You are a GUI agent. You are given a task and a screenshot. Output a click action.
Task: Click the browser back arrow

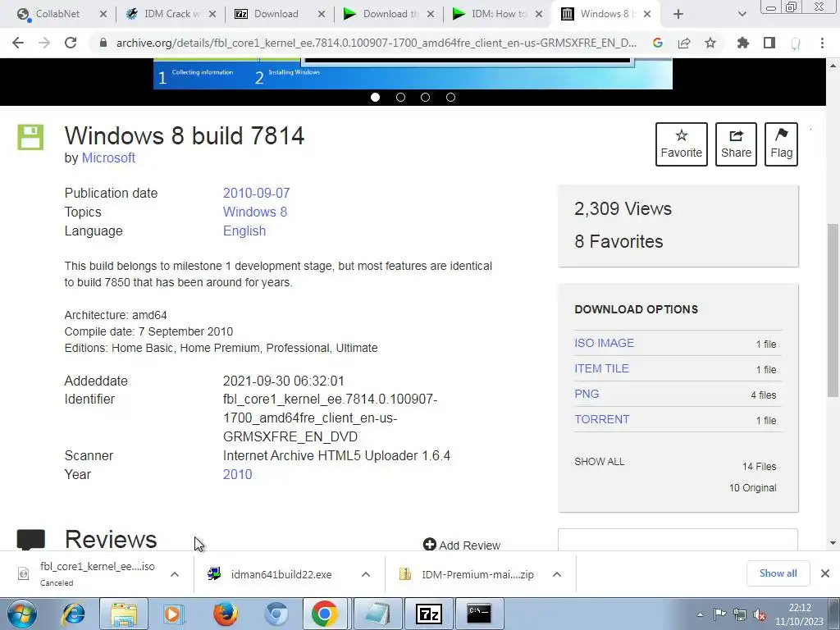(18, 43)
